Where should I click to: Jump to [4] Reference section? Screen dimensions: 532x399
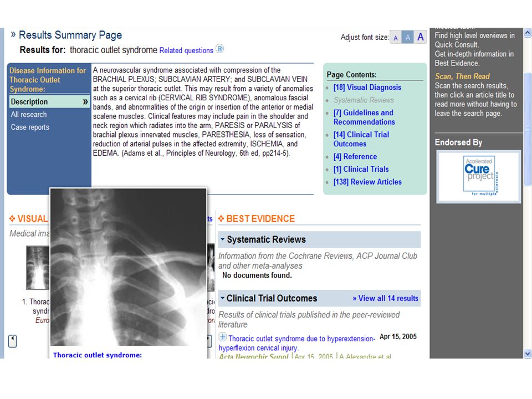tap(355, 157)
